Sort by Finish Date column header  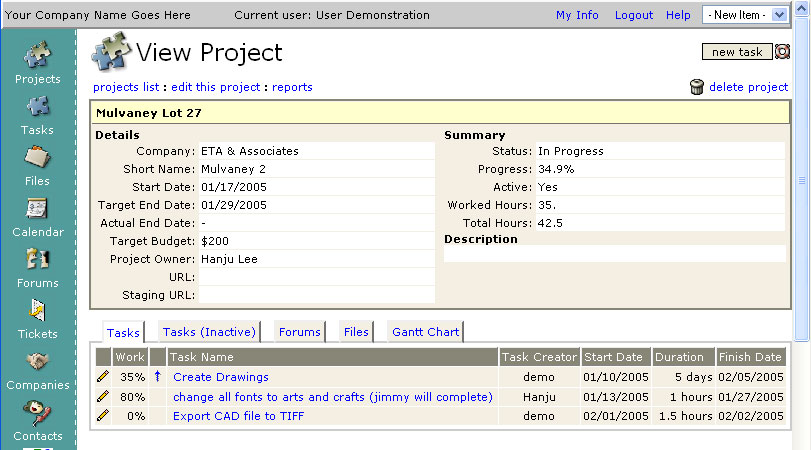(x=751, y=357)
